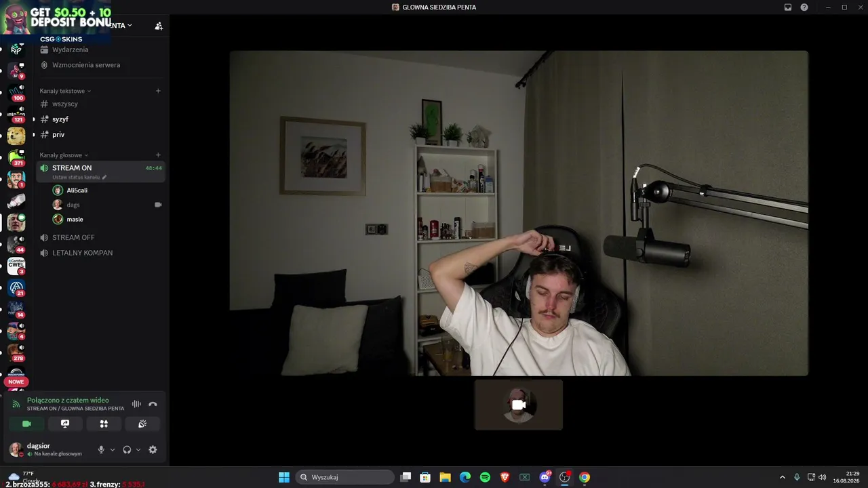Switch to Discord taskbar icon
The width and height of the screenshot is (868, 488).
point(545,477)
